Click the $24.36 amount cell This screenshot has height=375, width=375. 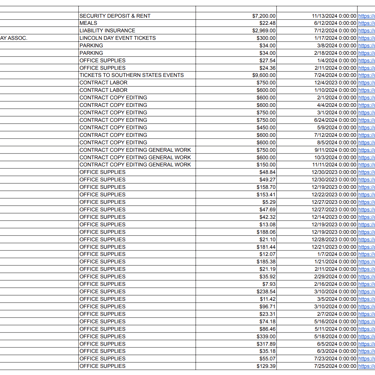tap(236, 68)
